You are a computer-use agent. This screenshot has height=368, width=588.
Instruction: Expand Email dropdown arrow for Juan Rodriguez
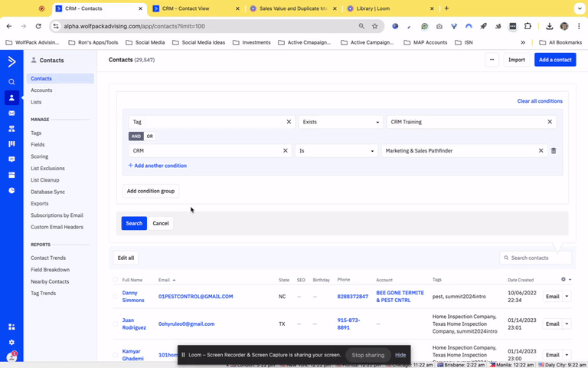pyautogui.click(x=567, y=324)
